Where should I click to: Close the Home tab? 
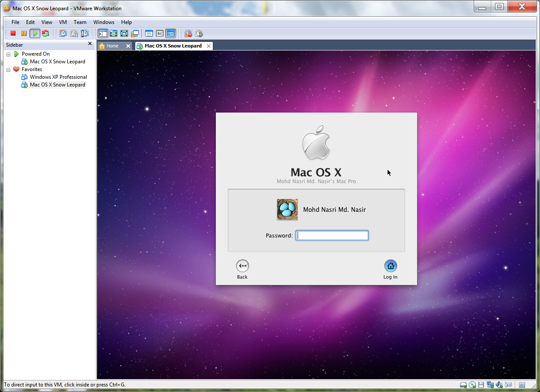(x=128, y=46)
